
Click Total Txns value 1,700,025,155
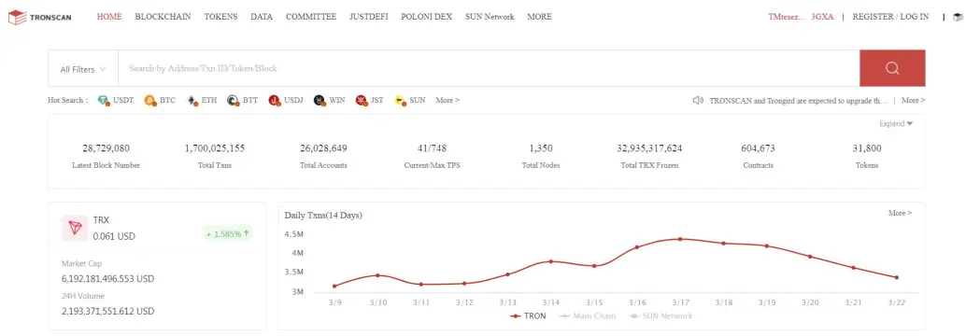(x=215, y=148)
